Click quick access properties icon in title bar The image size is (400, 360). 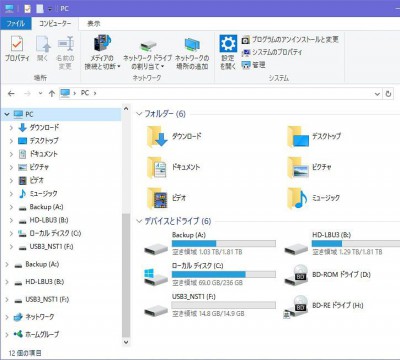tap(28, 8)
